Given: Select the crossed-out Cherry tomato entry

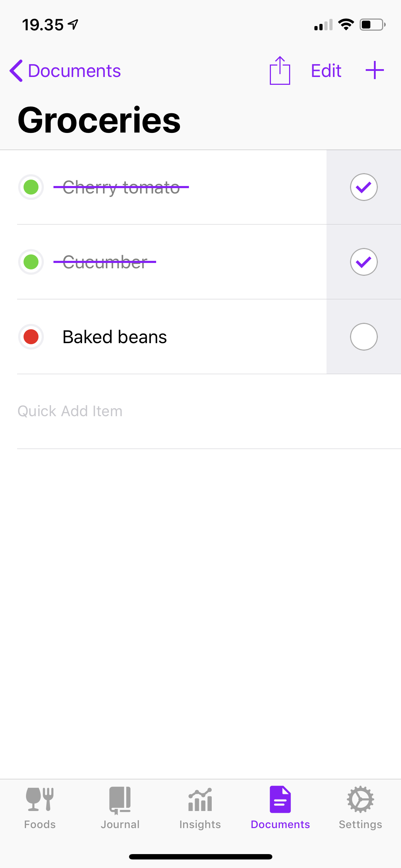Looking at the screenshot, I should [121, 187].
